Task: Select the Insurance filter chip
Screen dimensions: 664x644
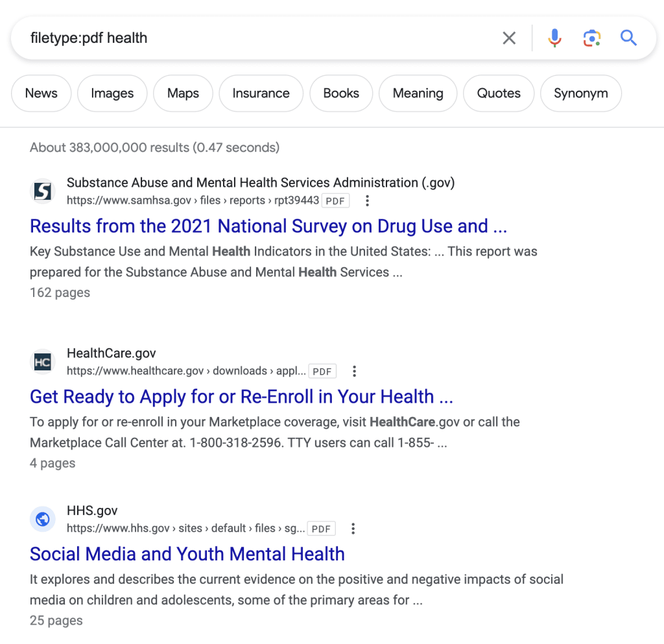Action: coord(261,93)
